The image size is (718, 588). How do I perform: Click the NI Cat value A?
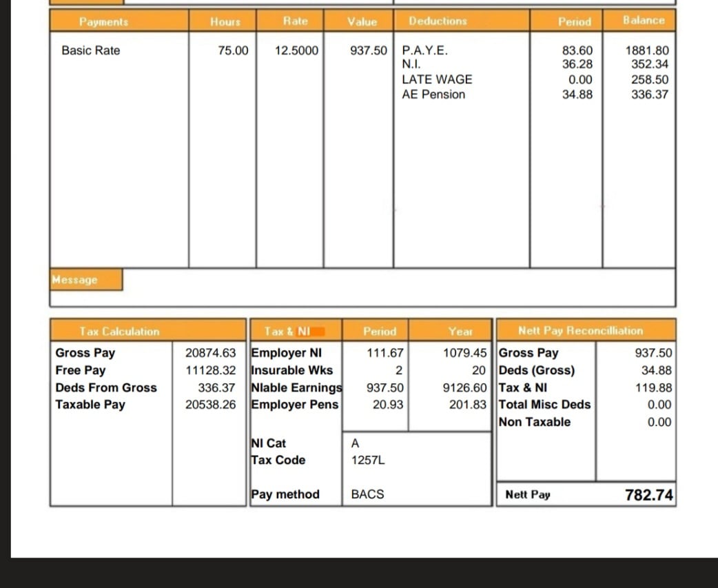(355, 443)
